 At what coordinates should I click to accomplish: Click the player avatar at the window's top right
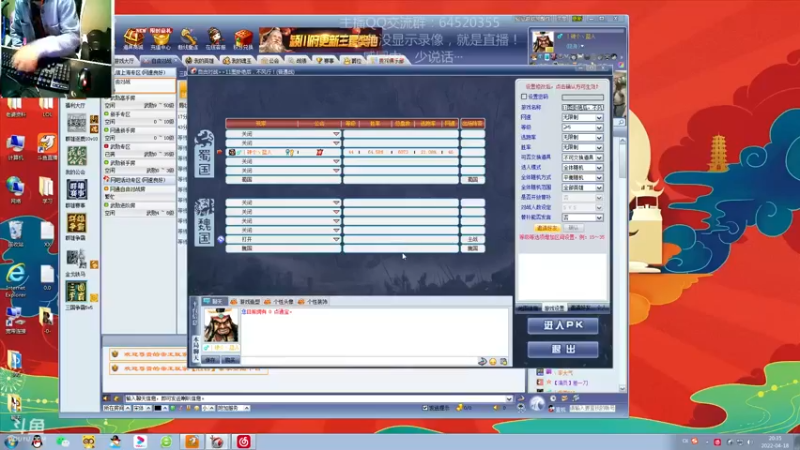542,41
